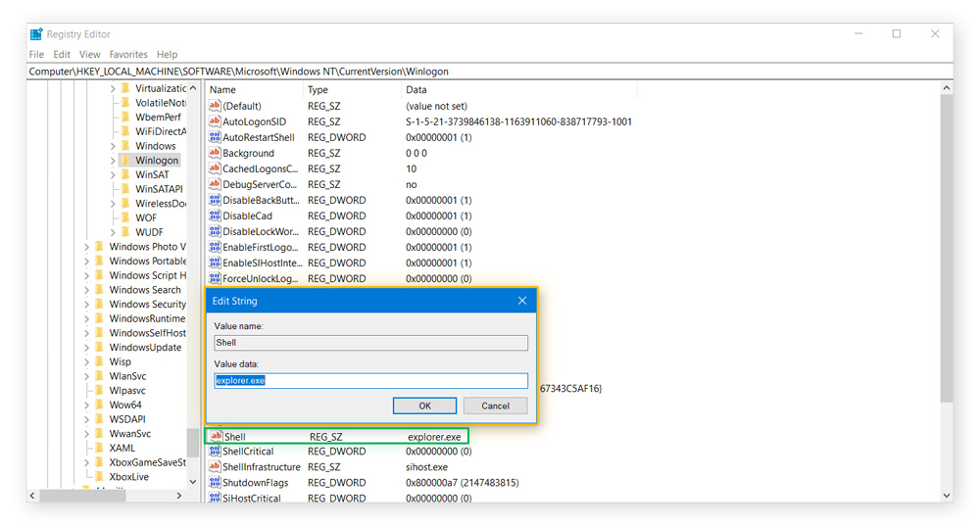Image resolution: width=980 pixels, height=527 pixels.
Task: Expand the Windows key in tree
Action: pos(113,147)
